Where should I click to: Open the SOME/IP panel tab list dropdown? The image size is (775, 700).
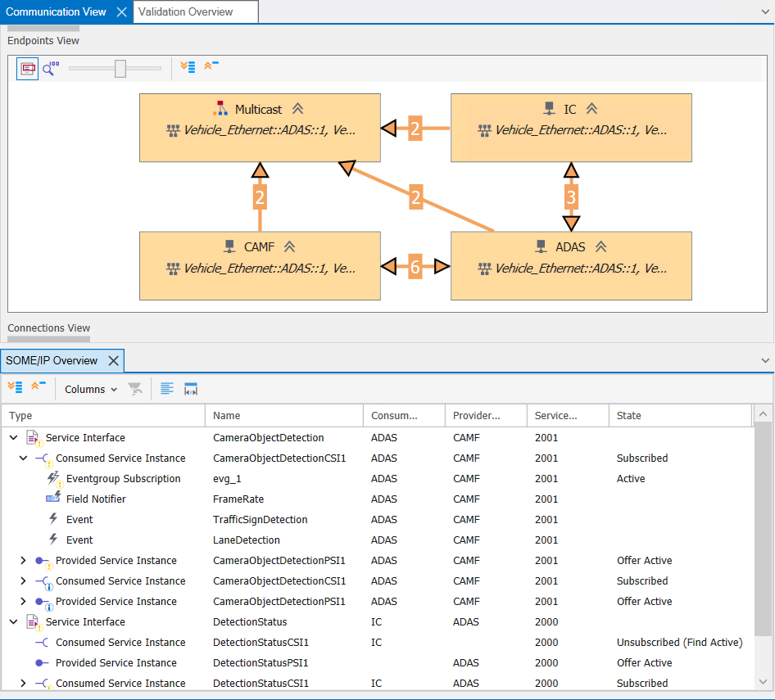click(x=765, y=360)
